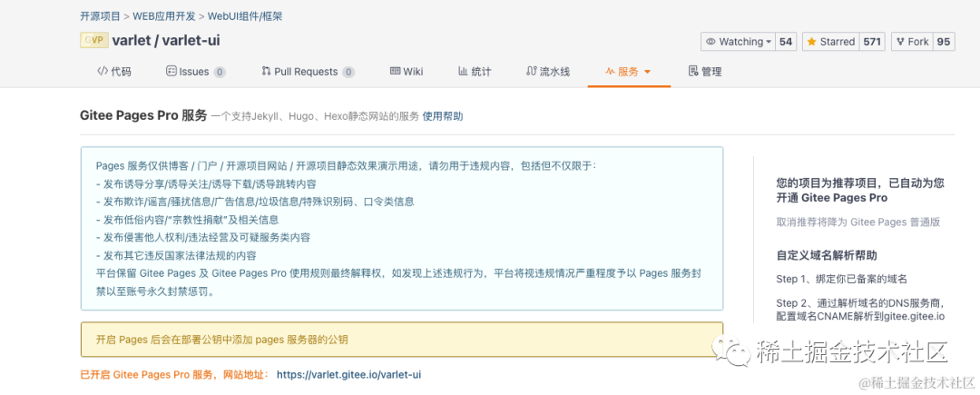Open the 统计 tab
This screenshot has height=395, width=980.
click(475, 71)
